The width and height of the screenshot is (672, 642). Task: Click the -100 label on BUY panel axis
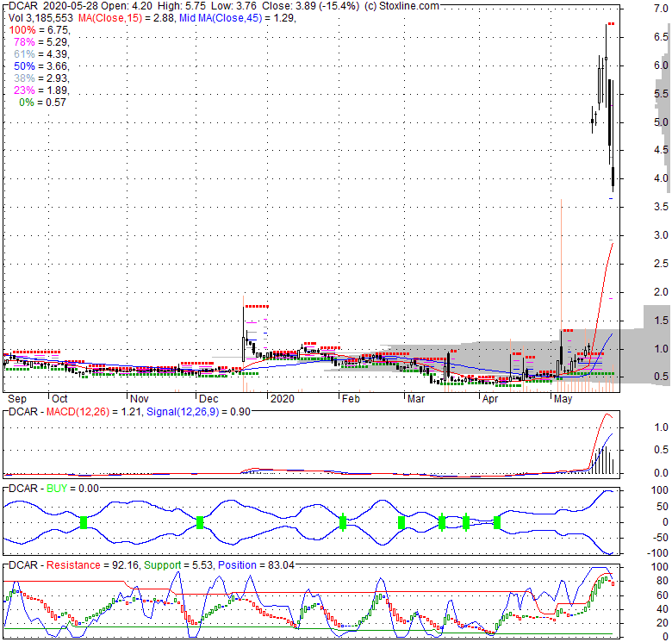657,553
